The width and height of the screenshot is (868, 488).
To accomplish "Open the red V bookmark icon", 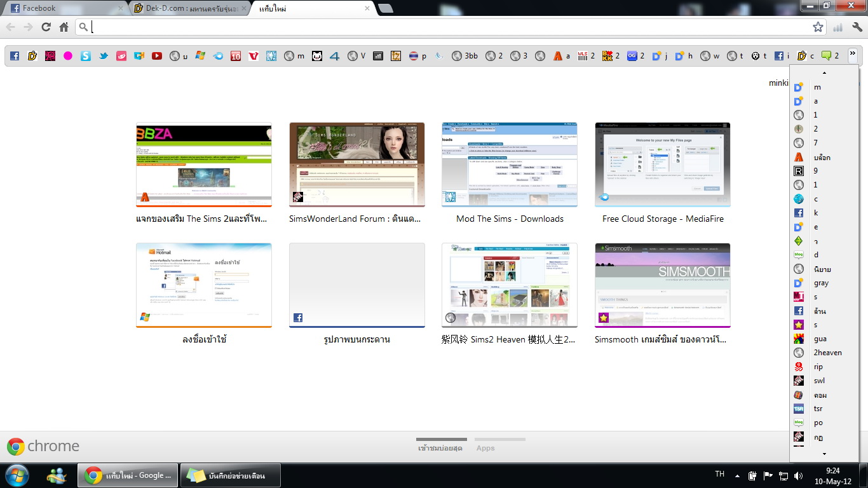I will 254,56.
